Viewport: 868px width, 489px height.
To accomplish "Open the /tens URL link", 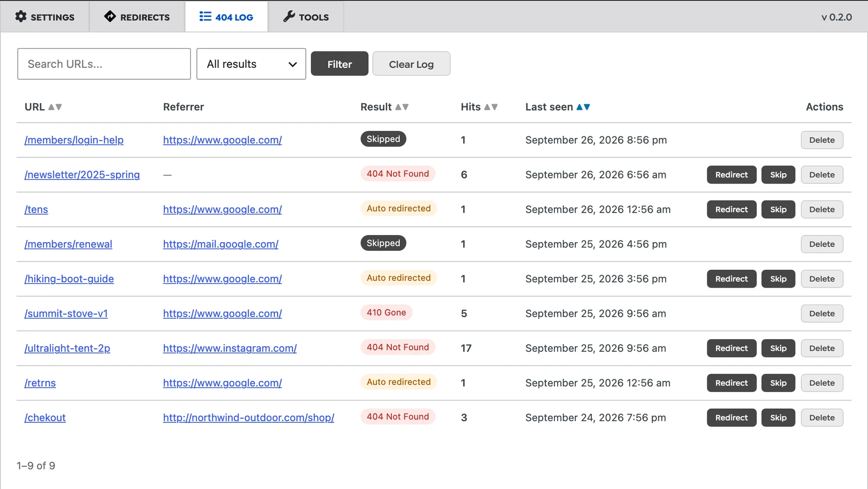I will coord(36,209).
